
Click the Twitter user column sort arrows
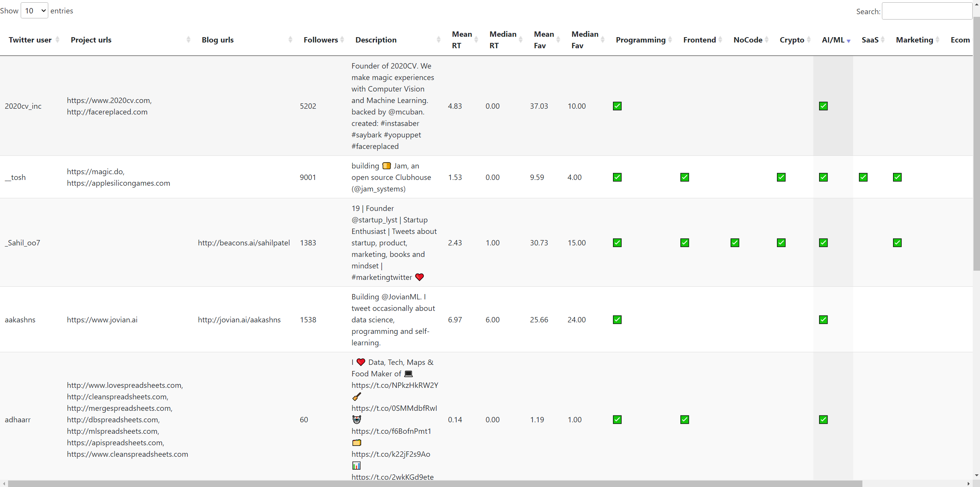(x=57, y=39)
